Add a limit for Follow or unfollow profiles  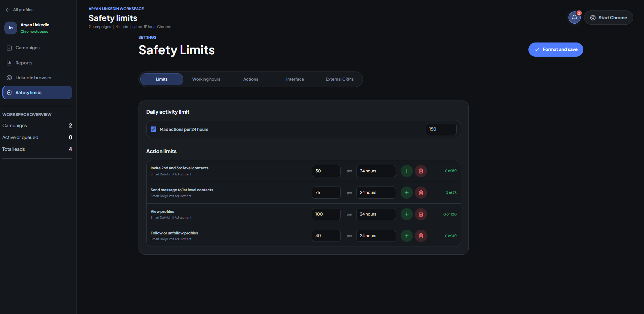406,236
